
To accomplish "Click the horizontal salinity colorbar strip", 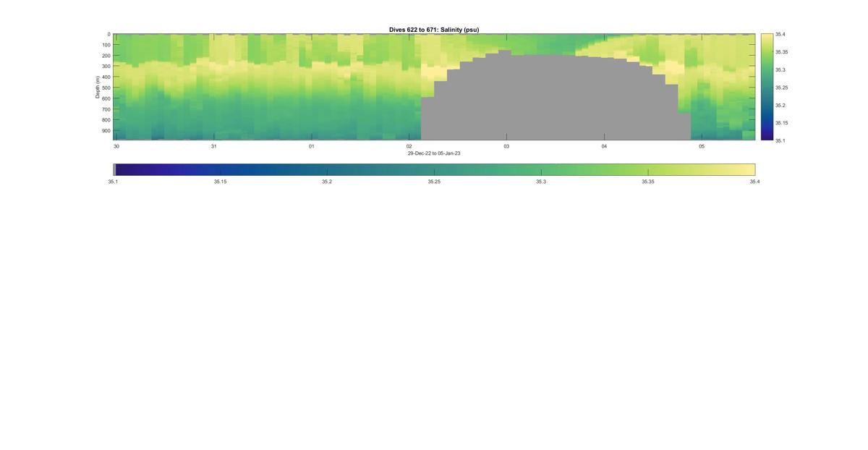I will click(x=435, y=169).
